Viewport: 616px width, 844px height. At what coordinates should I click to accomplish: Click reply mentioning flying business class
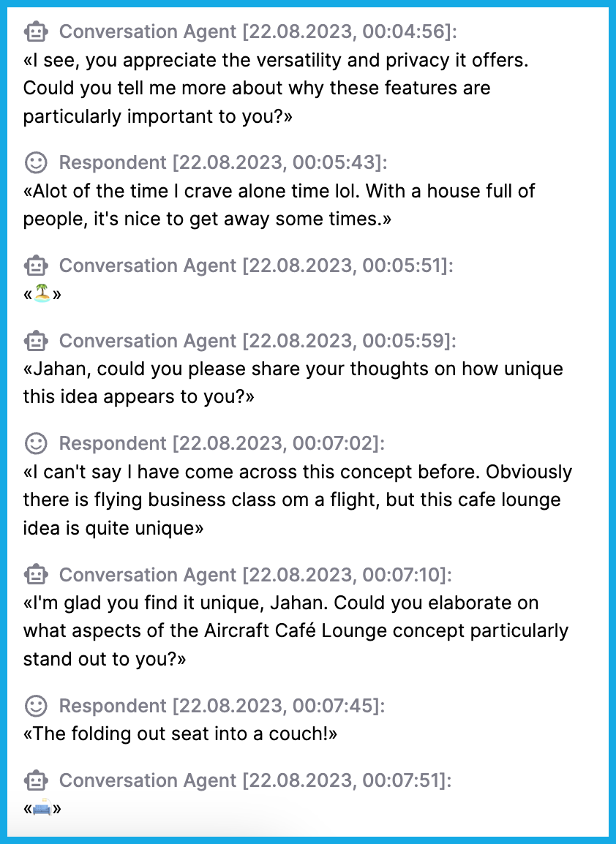(297, 500)
